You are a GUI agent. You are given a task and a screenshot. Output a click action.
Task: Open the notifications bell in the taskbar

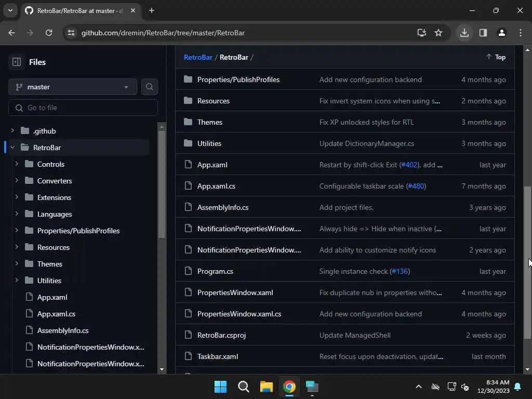(518, 387)
